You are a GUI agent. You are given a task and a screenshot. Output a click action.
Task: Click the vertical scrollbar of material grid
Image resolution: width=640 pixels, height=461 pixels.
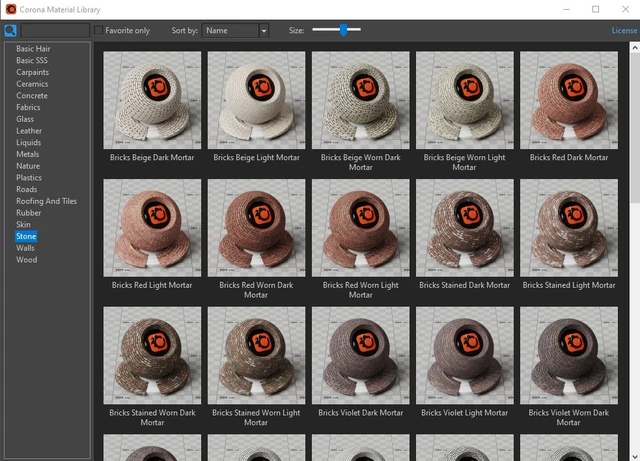click(634, 250)
